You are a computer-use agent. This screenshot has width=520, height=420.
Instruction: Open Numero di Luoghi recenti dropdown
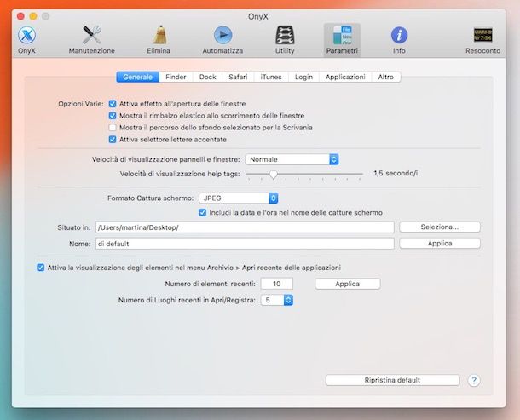pyautogui.click(x=276, y=300)
